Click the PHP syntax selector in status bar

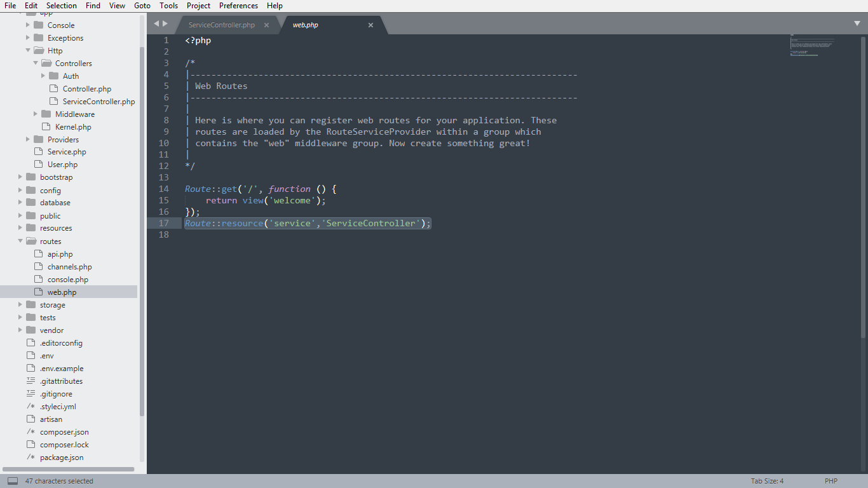pos(831,481)
